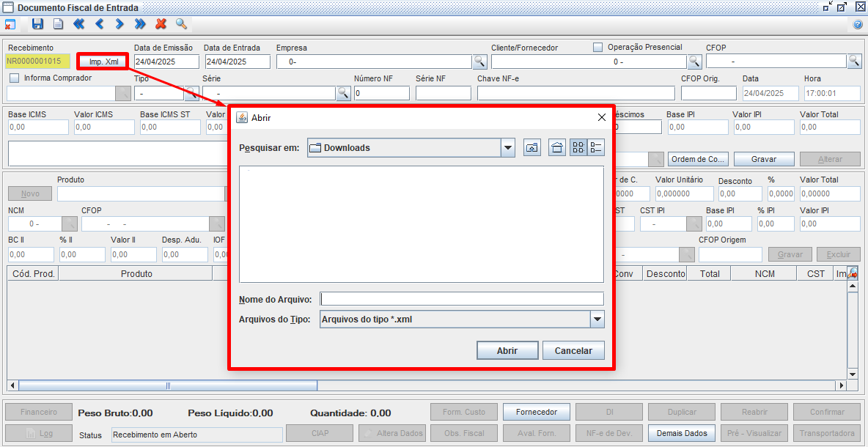
Task: Check the Informa Comprador checkbox
Action: point(15,78)
